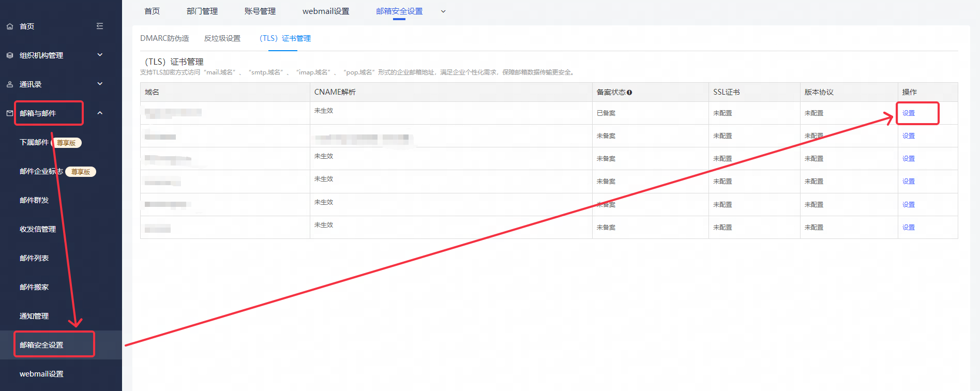The height and width of the screenshot is (391, 980).
Task: Select the 邮箱安全设置 top tab
Action: (399, 11)
